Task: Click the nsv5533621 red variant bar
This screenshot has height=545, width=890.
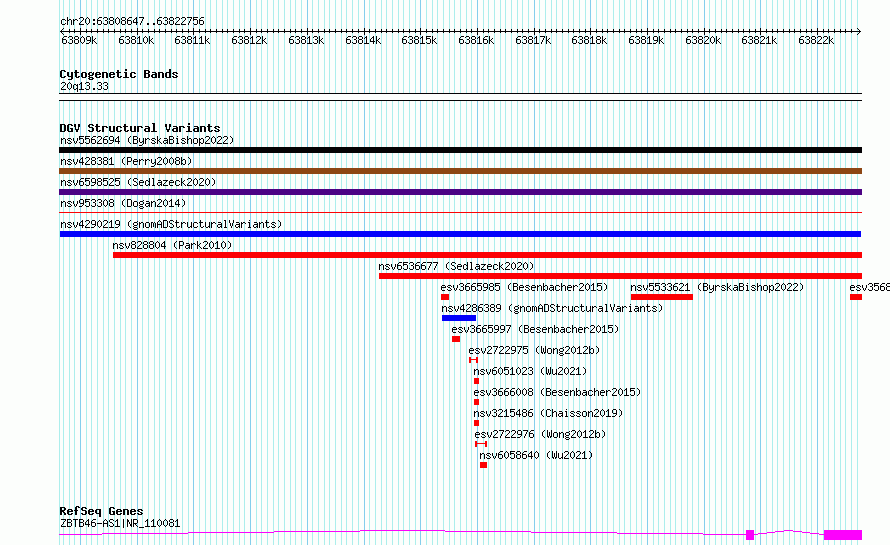Action: tap(662, 297)
